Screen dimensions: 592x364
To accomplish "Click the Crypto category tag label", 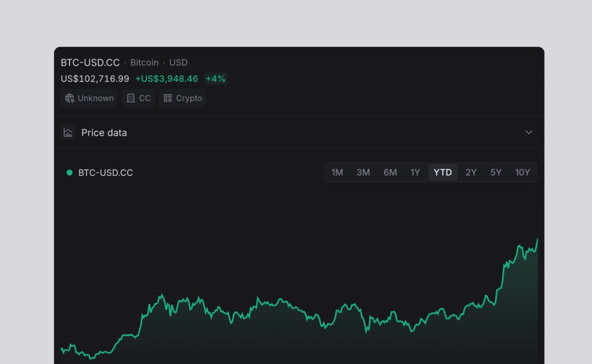I will [189, 98].
